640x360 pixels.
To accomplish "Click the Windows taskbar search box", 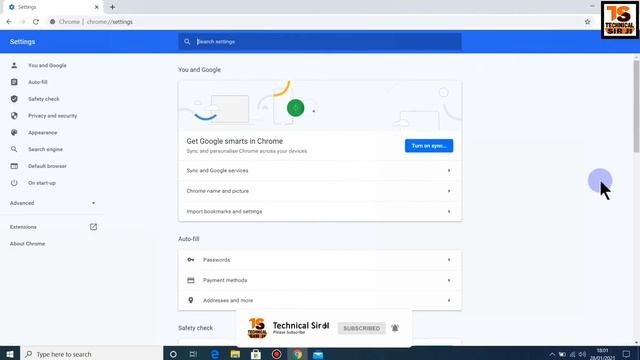I will [x=91, y=353].
